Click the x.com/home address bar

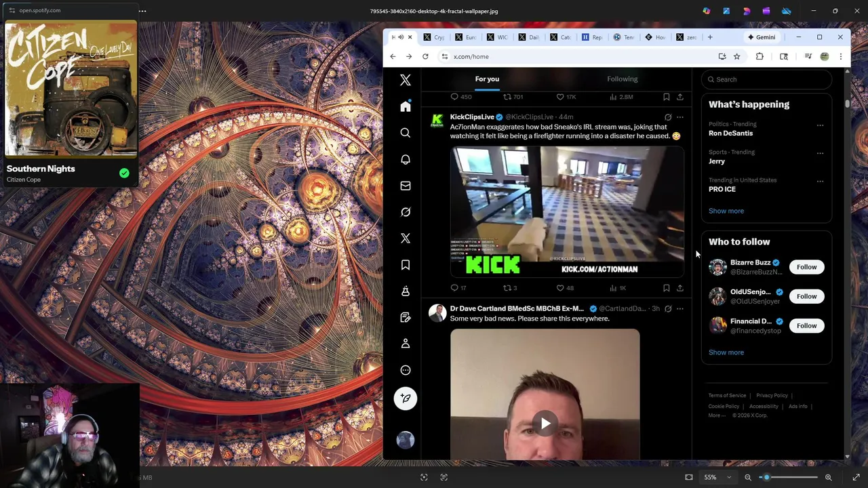[x=576, y=56]
